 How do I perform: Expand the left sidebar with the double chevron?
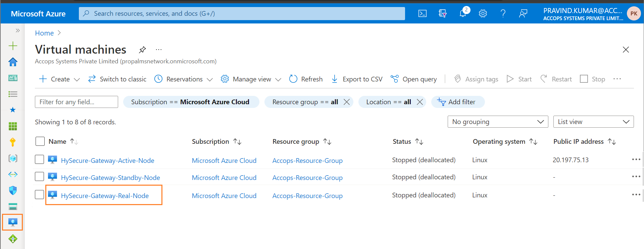(17, 30)
